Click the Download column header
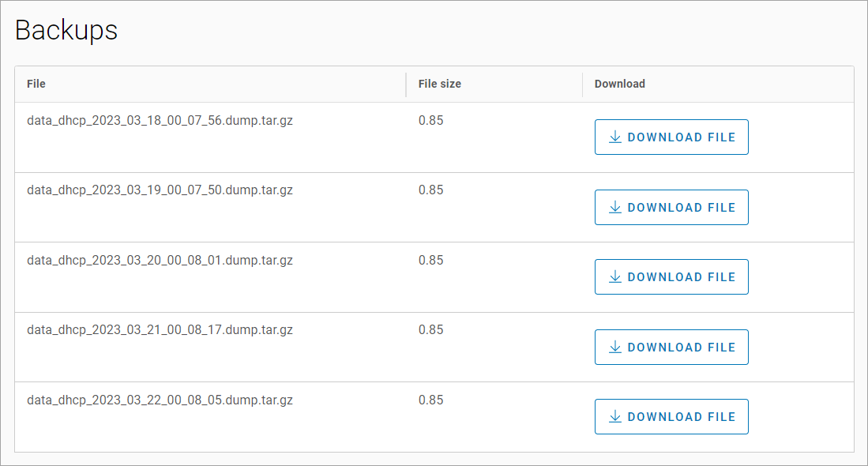Viewport: 868px width, 466px height. tap(619, 84)
